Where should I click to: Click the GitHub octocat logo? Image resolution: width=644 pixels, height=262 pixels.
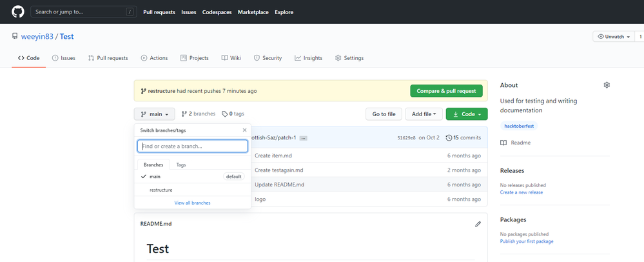pyautogui.click(x=18, y=12)
